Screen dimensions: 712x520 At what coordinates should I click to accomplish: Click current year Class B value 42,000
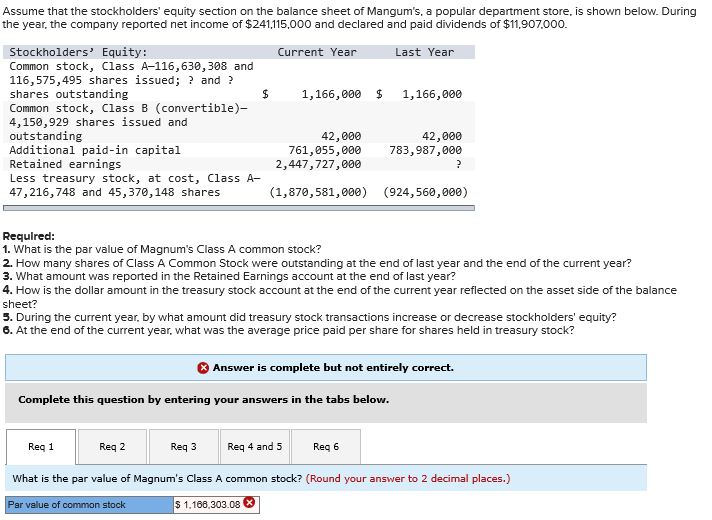coord(341,136)
